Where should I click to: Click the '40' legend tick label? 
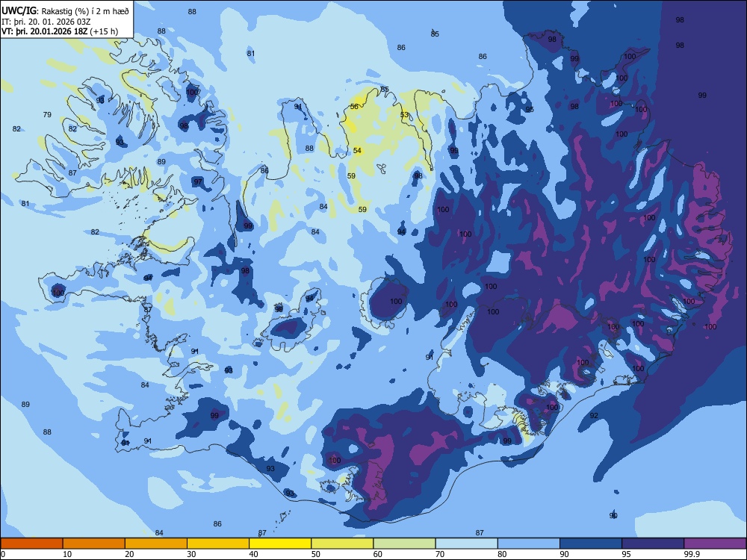[253, 554]
